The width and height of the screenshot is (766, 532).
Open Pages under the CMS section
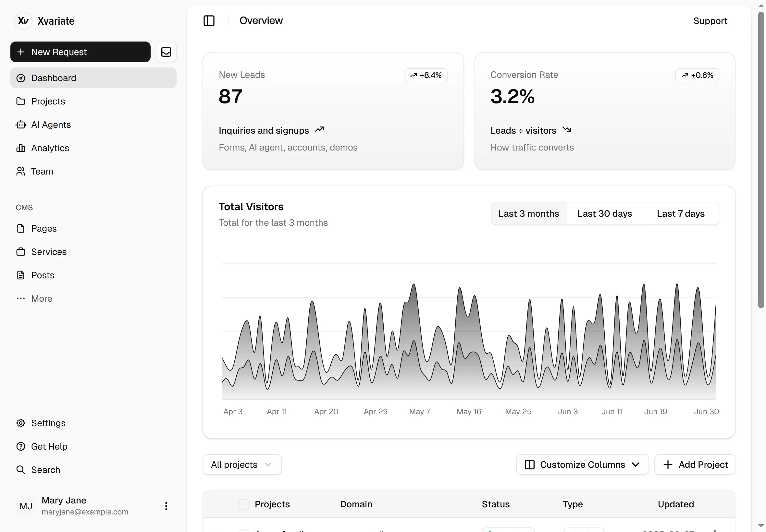[x=44, y=228]
